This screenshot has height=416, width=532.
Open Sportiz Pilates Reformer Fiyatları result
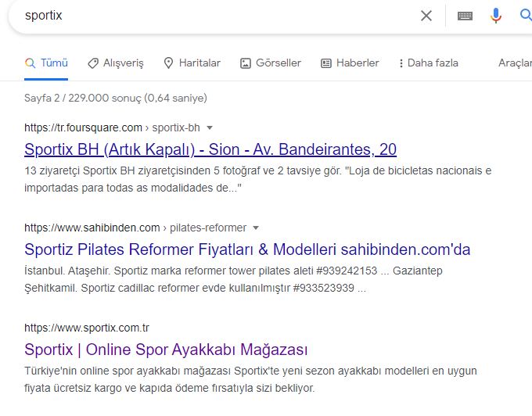(247, 249)
